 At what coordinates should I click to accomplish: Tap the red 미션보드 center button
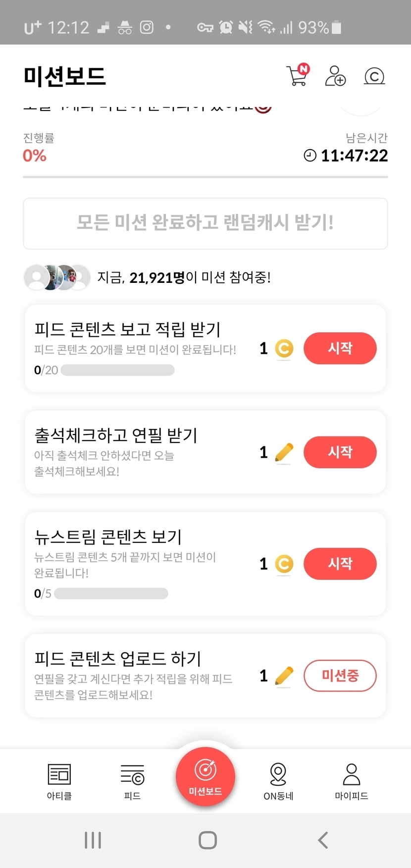click(x=205, y=776)
